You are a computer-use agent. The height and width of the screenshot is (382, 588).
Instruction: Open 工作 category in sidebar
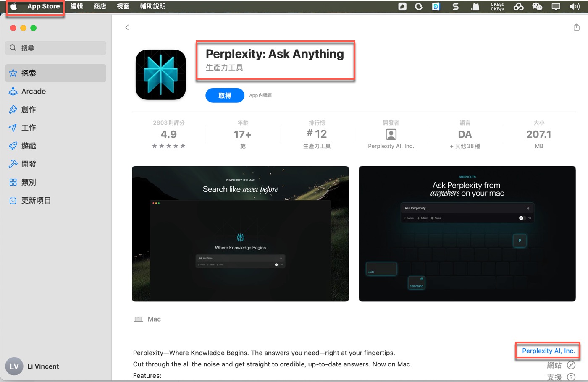(55, 128)
